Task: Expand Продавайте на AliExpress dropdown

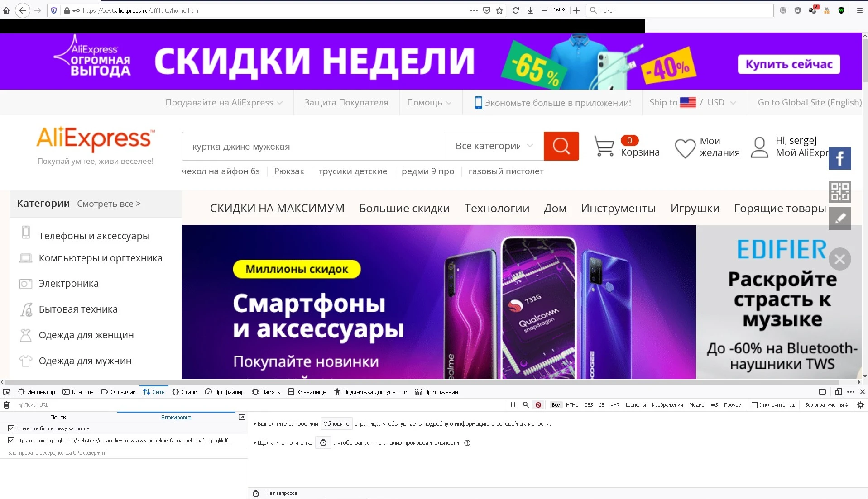Action: (224, 103)
